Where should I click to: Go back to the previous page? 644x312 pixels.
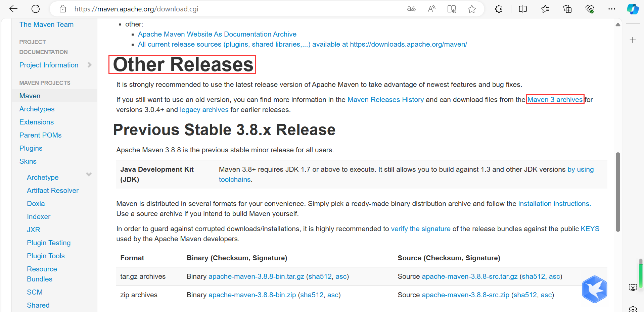pyautogui.click(x=13, y=9)
